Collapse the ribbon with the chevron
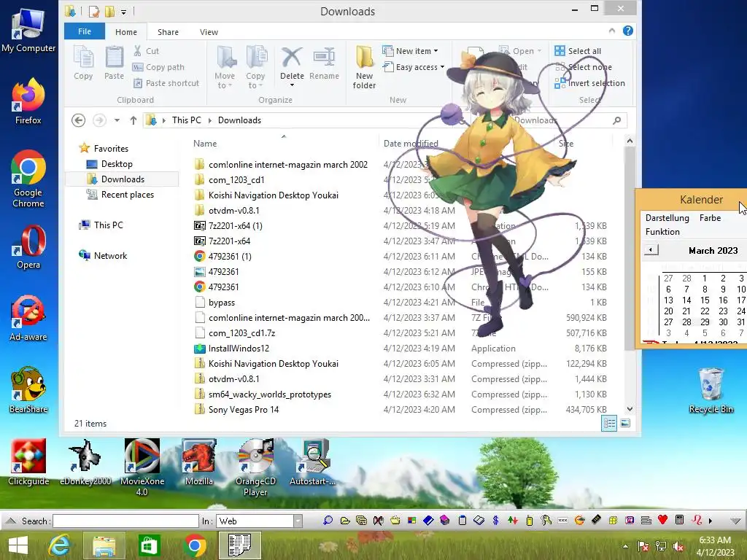Viewport: 747px width, 560px height. pos(612,31)
